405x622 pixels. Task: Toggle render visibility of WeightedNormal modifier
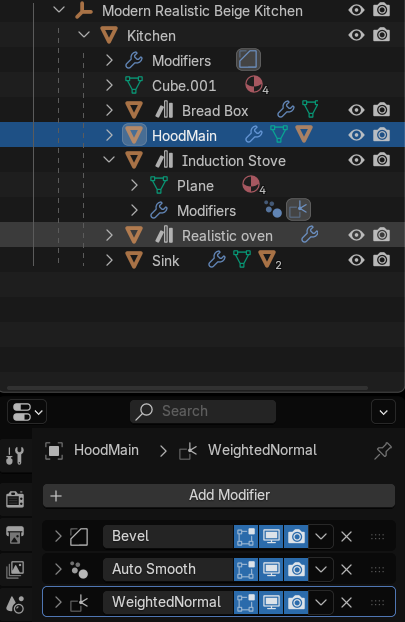(296, 603)
